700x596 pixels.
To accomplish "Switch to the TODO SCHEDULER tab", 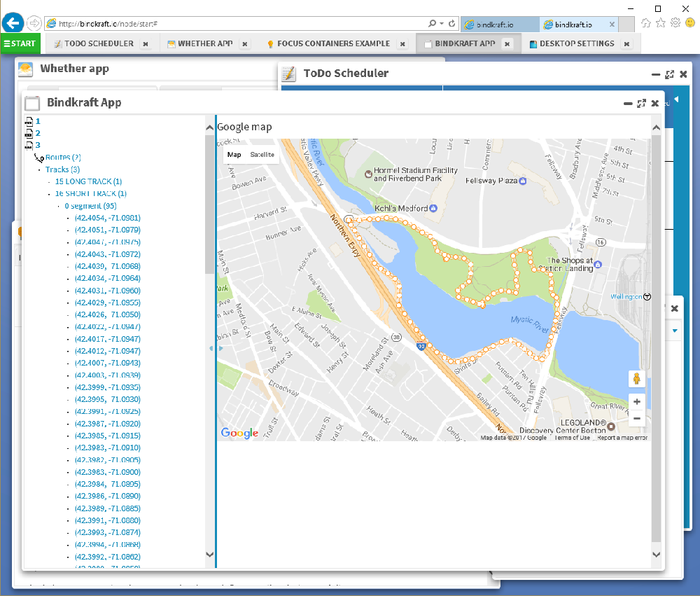I will tap(99, 44).
